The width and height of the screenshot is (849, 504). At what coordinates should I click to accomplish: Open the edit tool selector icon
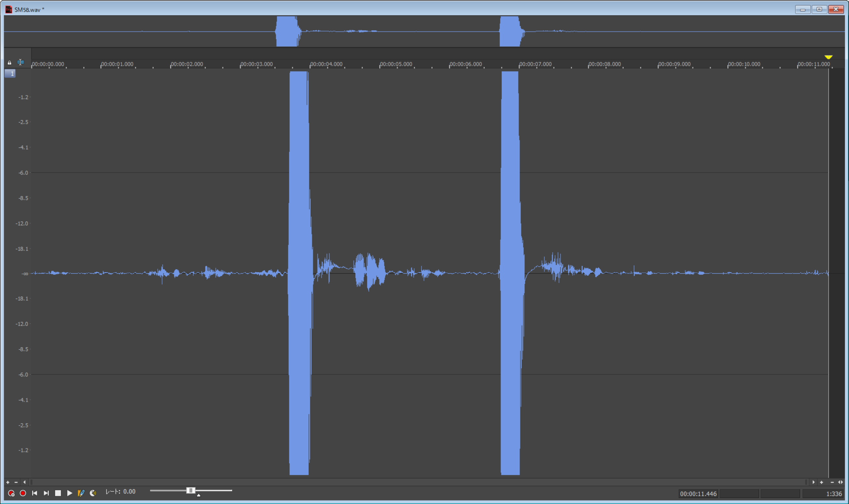pyautogui.click(x=21, y=62)
